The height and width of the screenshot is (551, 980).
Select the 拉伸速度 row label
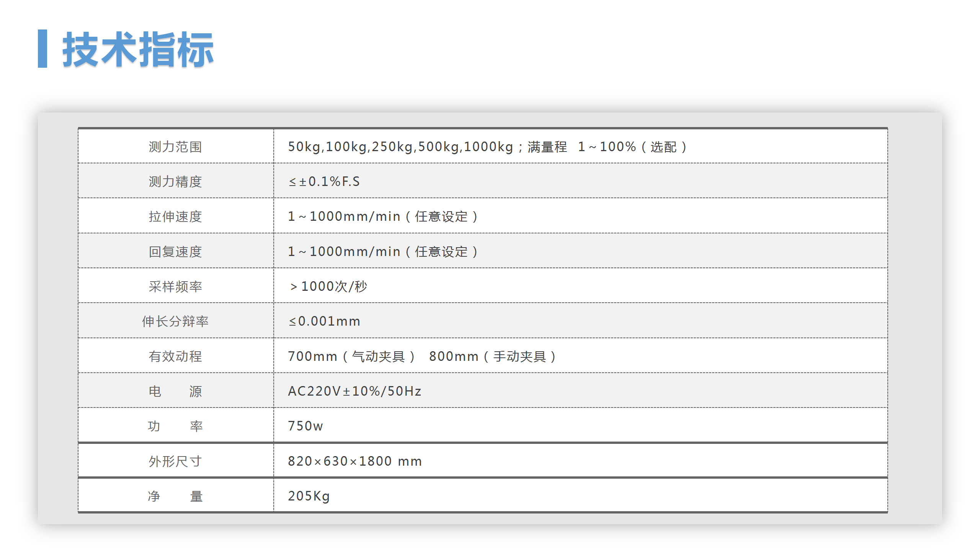(175, 217)
